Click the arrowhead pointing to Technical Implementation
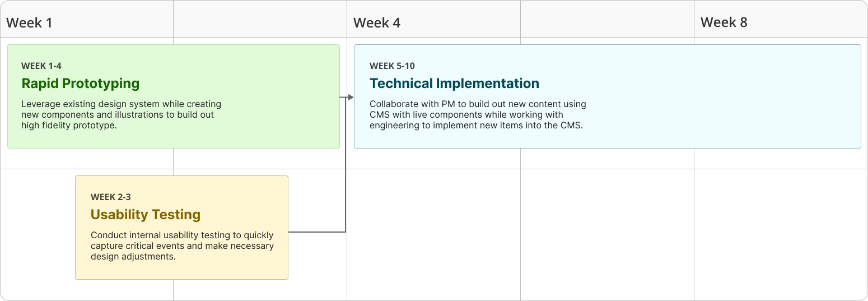Viewport: 868px width, 301px height. 351,98
